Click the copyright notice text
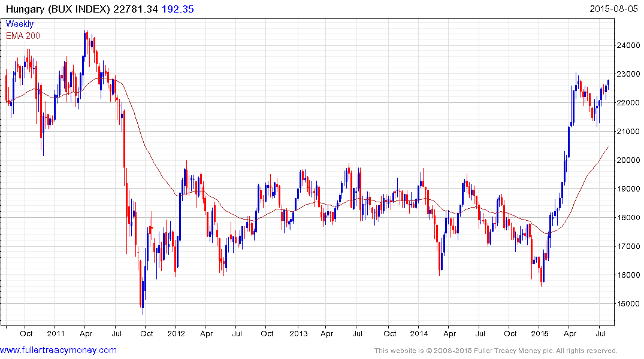 [x=496, y=351]
